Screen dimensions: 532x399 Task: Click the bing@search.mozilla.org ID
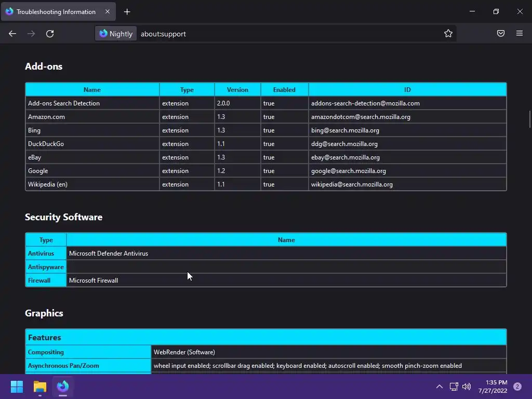point(345,130)
